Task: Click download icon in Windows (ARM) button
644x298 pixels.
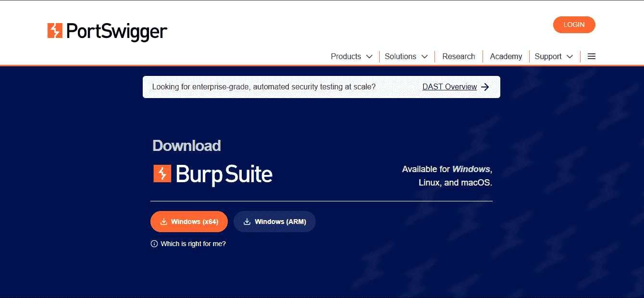Action: 247,222
